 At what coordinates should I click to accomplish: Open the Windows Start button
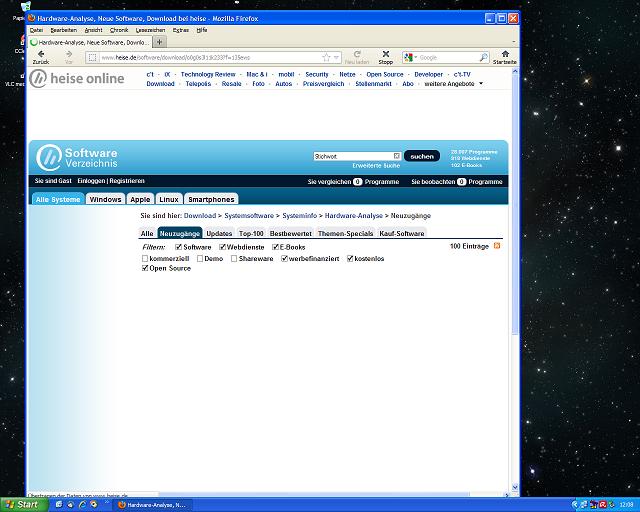pyautogui.click(x=23, y=505)
